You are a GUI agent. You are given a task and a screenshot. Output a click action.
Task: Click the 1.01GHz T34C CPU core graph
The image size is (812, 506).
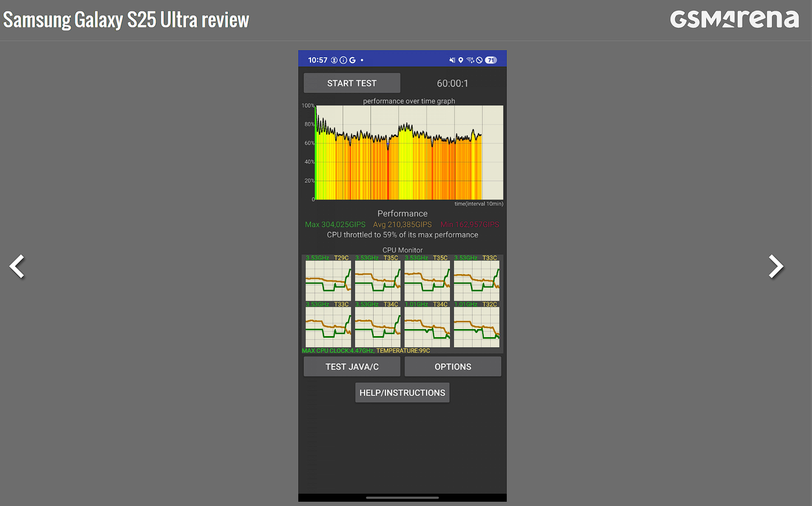427,327
